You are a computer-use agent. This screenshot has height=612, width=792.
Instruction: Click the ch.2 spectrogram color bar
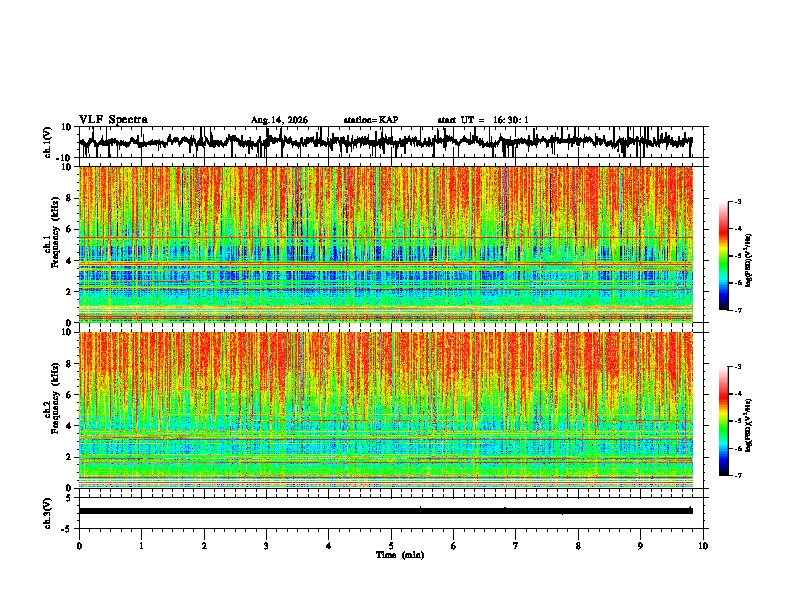coord(724,421)
